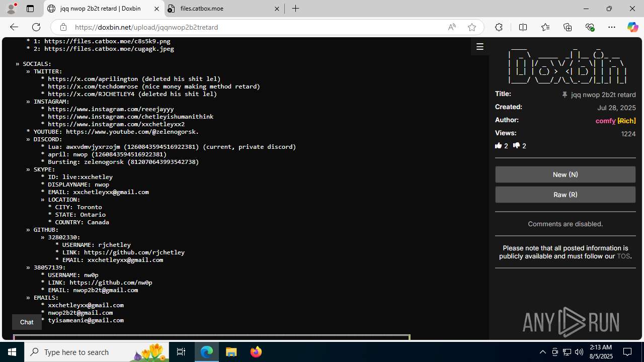Open the Favorites list
Image resolution: width=644 pixels, height=362 pixels.
pos(545,27)
